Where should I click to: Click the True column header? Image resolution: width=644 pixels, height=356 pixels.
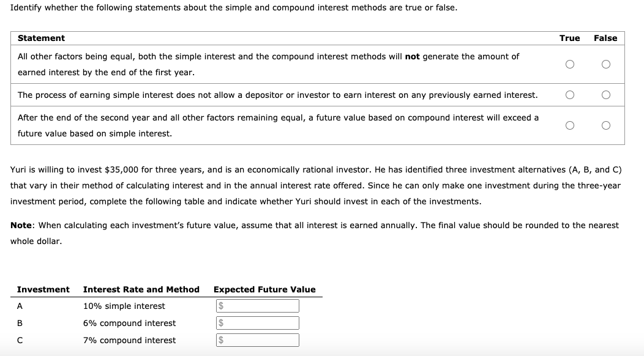(x=569, y=38)
